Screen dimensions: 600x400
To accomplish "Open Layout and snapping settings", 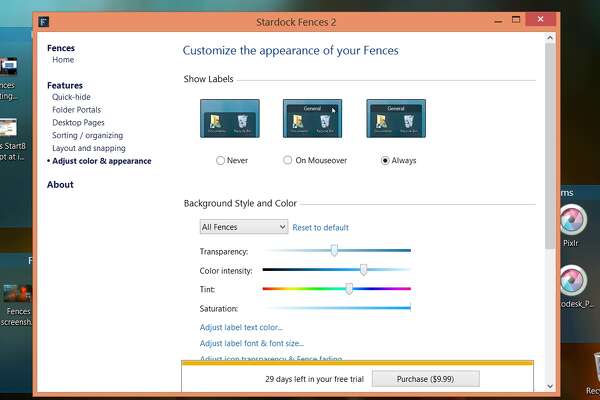I will (89, 148).
